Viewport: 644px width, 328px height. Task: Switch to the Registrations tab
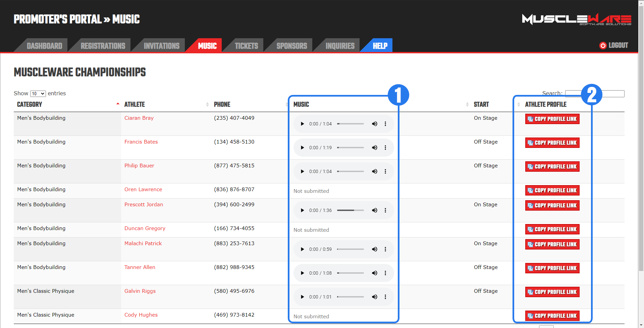pos(103,46)
